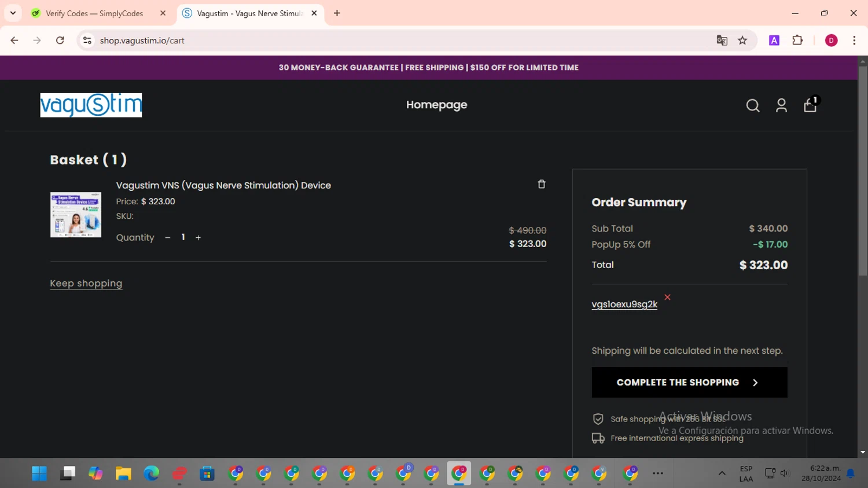
Task: Click the scrollbar down arrow
Action: coord(863,452)
